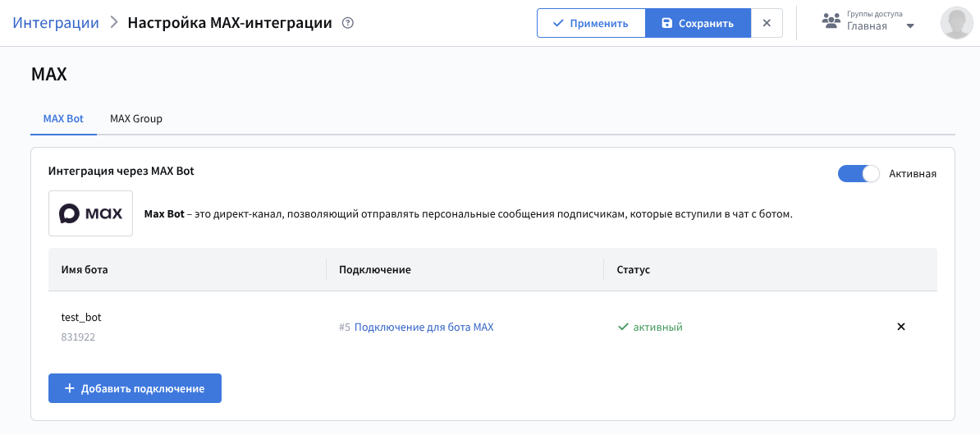Click the Применить button
Viewport: 980px width, 435px height.
pyautogui.click(x=591, y=23)
